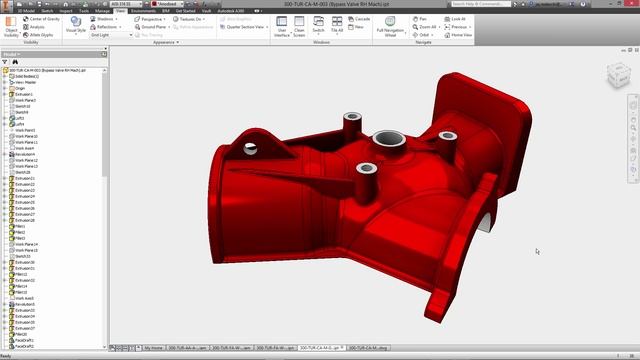Toggle Analysis visibility

click(33, 27)
